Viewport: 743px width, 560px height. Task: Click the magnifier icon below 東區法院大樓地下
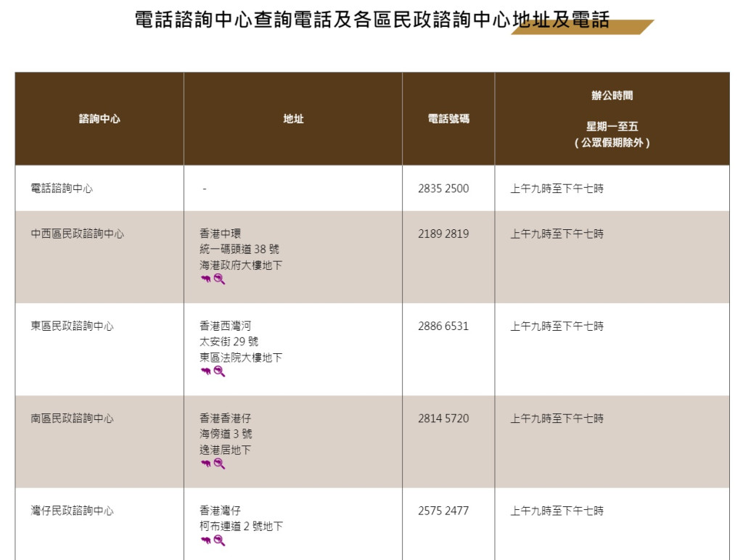click(x=219, y=371)
